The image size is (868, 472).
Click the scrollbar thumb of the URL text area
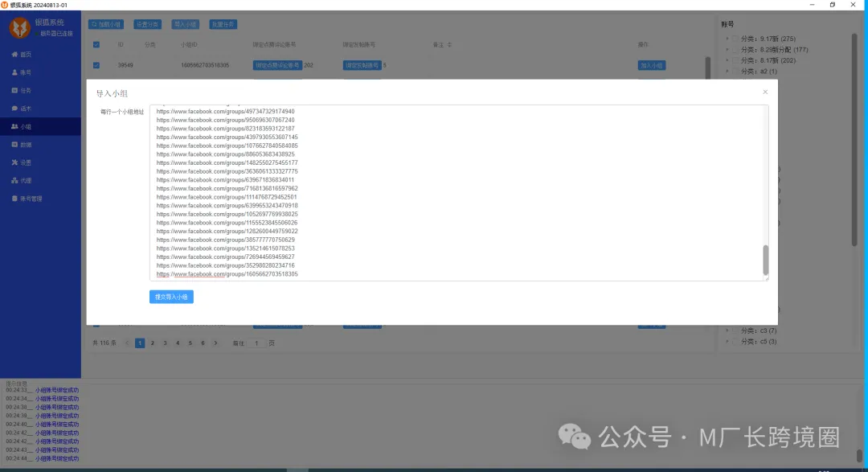766,260
